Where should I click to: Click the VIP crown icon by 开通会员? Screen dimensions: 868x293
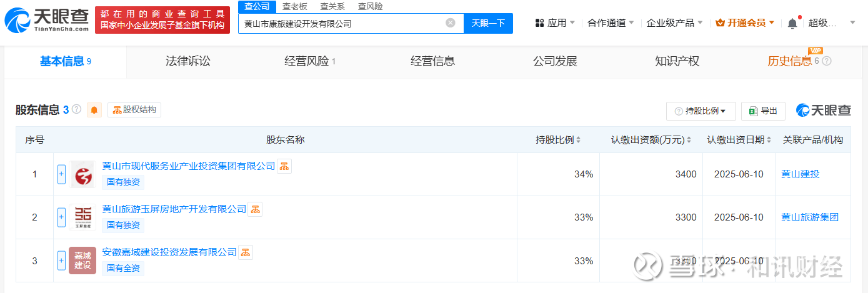[720, 23]
